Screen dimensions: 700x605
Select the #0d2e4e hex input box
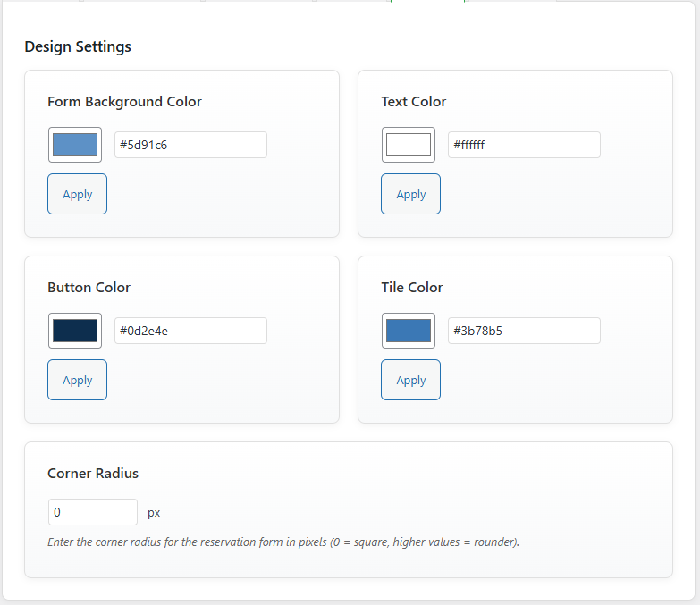190,331
